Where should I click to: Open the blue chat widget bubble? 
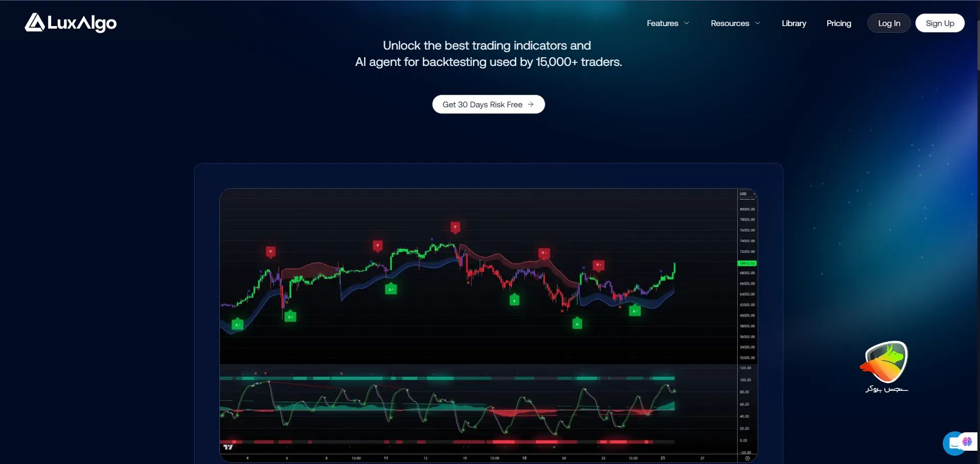pyautogui.click(x=952, y=444)
